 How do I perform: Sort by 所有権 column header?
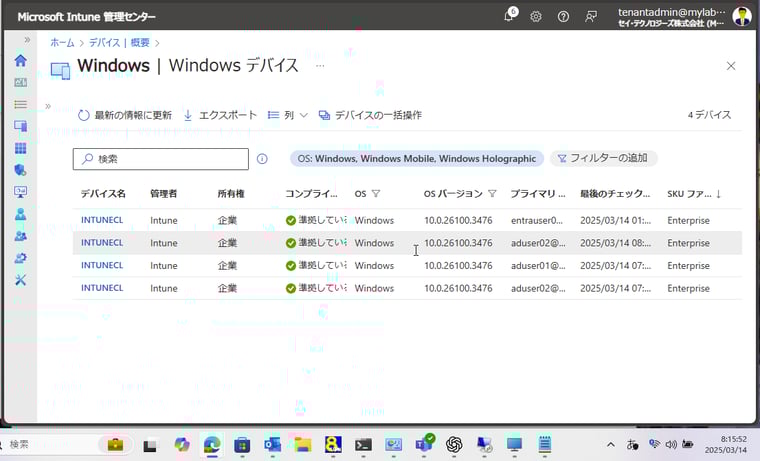(x=231, y=193)
